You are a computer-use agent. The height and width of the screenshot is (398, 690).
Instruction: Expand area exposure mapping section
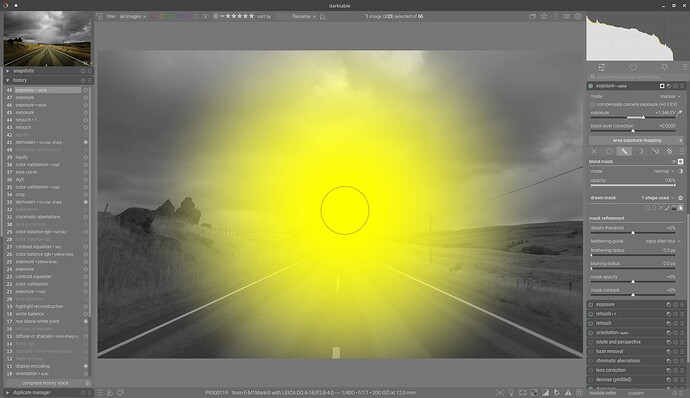(x=636, y=140)
